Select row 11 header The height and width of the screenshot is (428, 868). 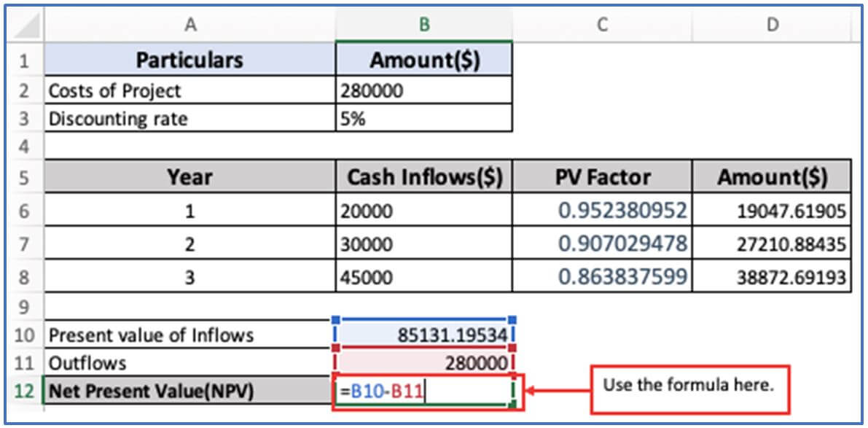tap(25, 362)
